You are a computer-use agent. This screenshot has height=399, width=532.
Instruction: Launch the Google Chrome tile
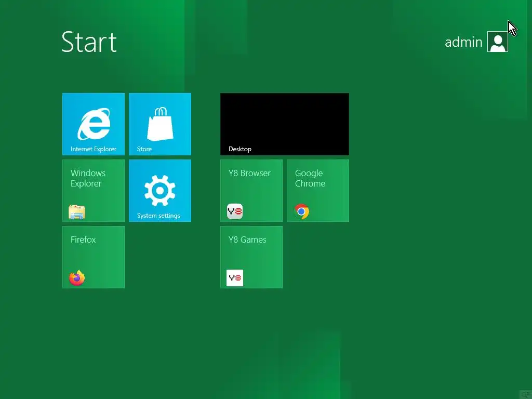point(318,191)
